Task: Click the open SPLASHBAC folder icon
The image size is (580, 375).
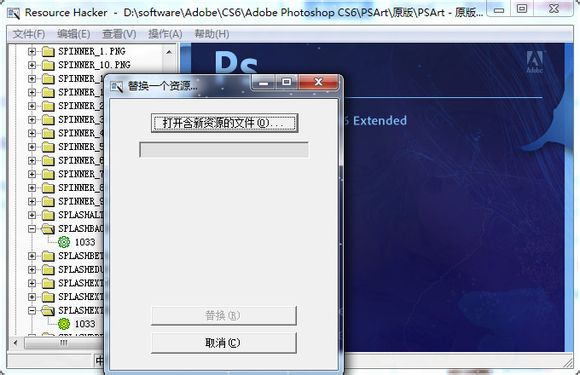Action: (x=48, y=229)
